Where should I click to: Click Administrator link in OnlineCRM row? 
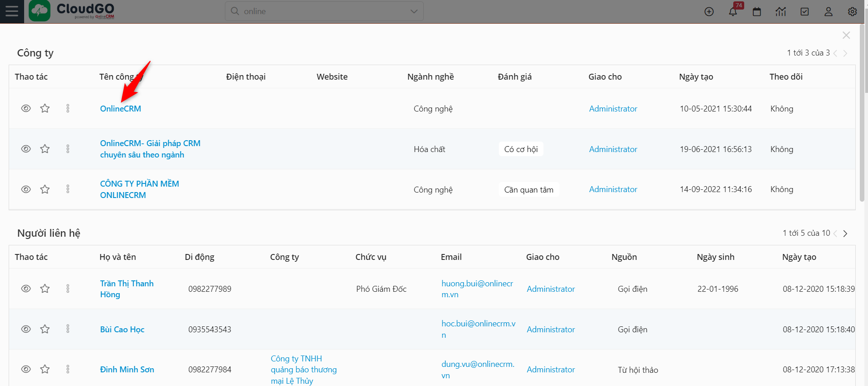click(x=613, y=109)
